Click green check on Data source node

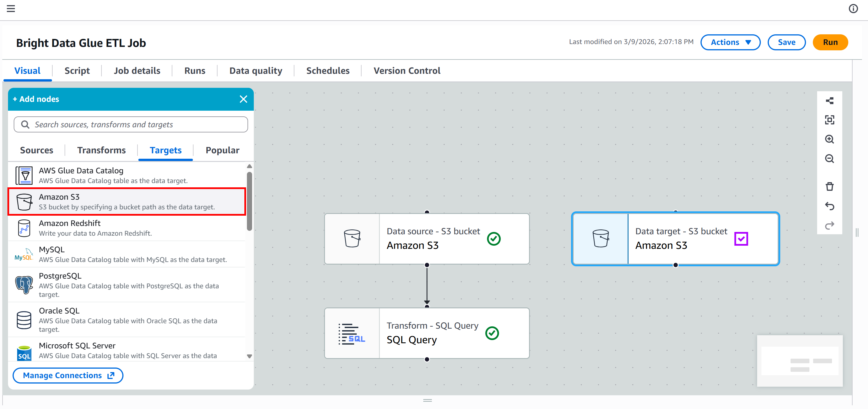(x=493, y=239)
